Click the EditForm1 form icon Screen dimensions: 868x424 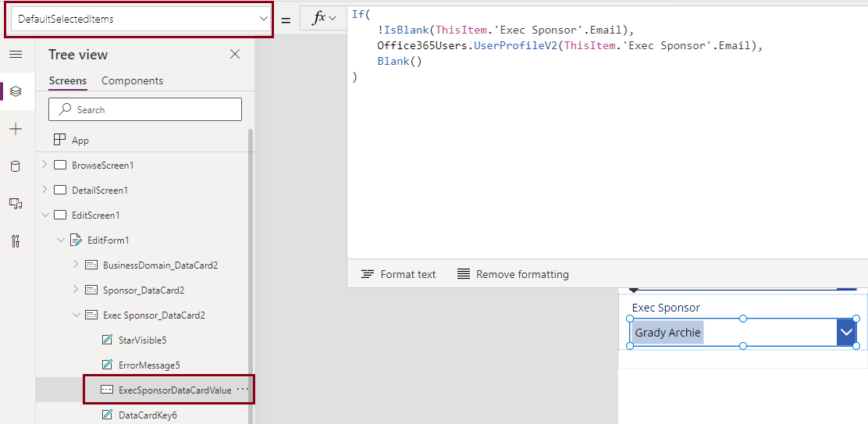75,241
